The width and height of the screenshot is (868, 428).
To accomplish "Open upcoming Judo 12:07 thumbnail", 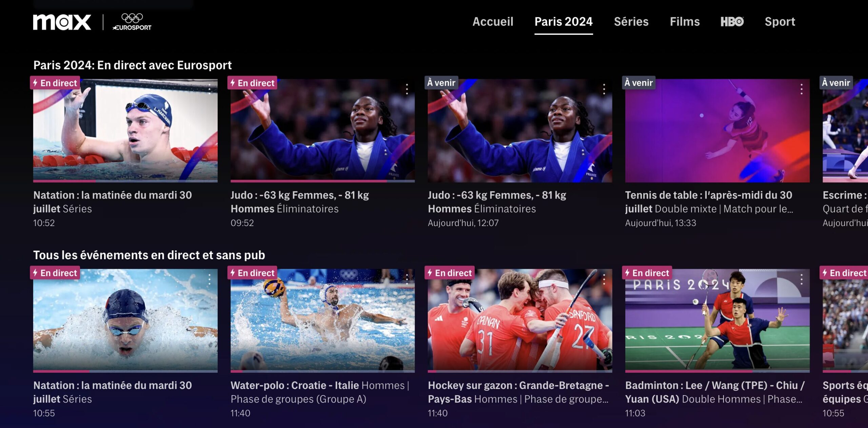I will click(520, 130).
